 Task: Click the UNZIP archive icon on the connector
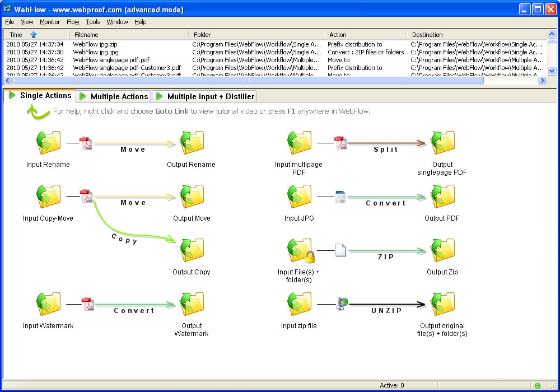tap(342, 305)
